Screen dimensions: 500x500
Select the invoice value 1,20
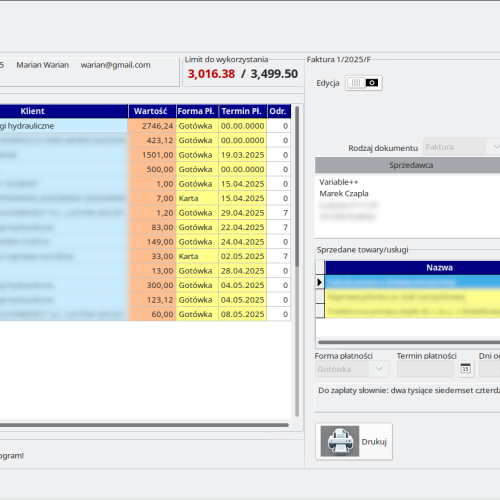point(152,213)
